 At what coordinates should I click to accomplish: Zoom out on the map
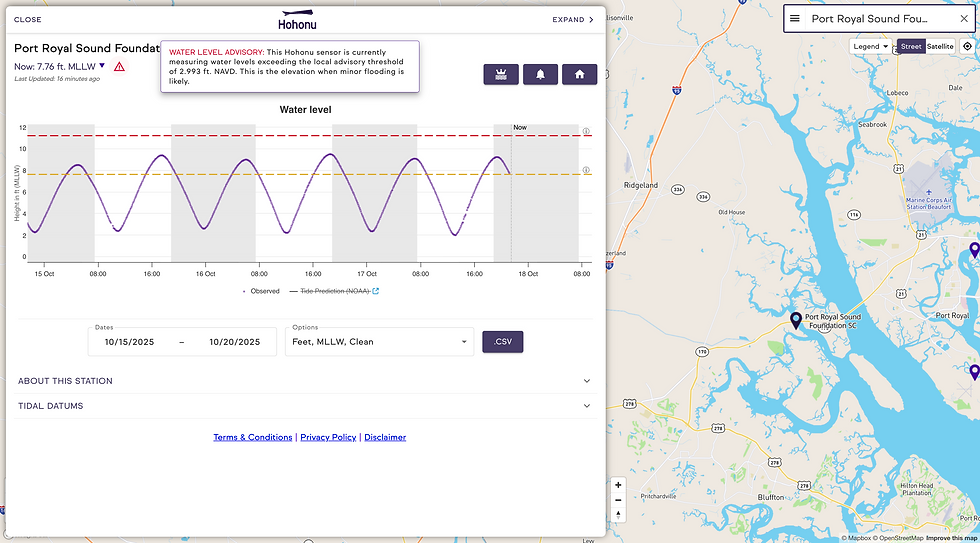[x=618, y=500]
